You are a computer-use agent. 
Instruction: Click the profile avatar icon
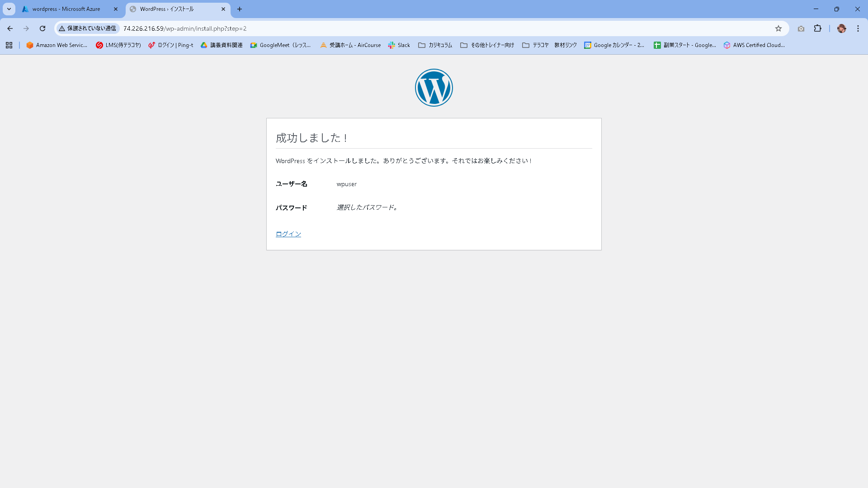tap(841, 28)
